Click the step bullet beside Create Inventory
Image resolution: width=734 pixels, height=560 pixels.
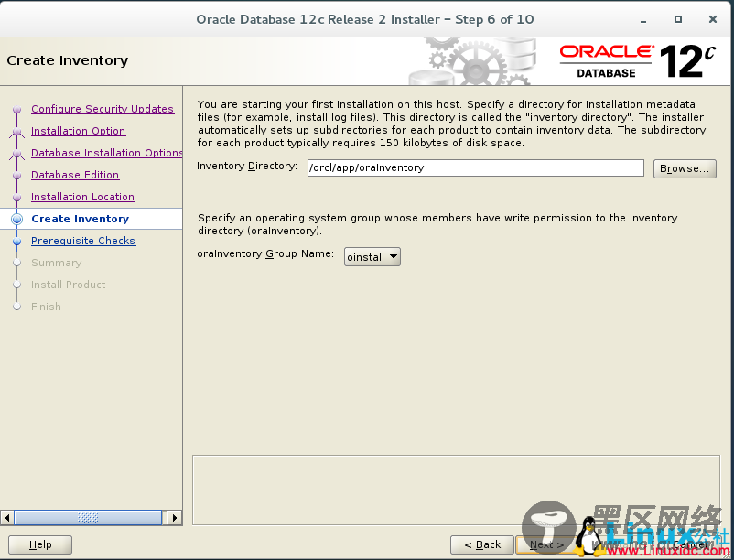coord(16,219)
